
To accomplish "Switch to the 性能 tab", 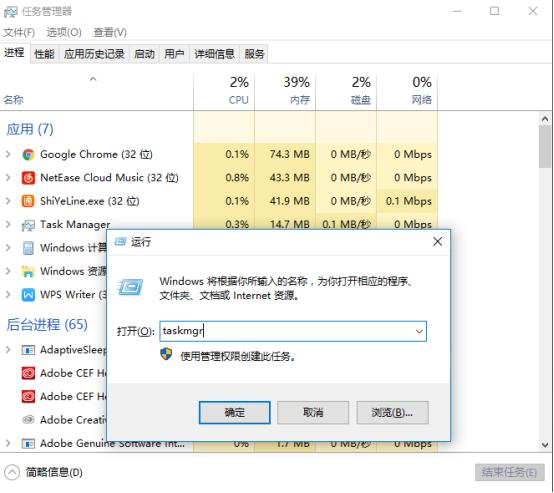I will point(44,54).
